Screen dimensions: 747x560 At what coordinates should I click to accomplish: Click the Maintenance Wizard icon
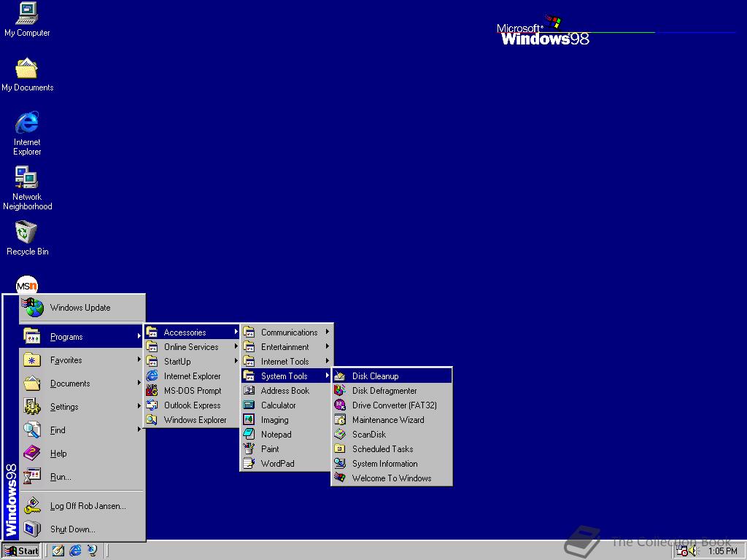[x=340, y=419]
